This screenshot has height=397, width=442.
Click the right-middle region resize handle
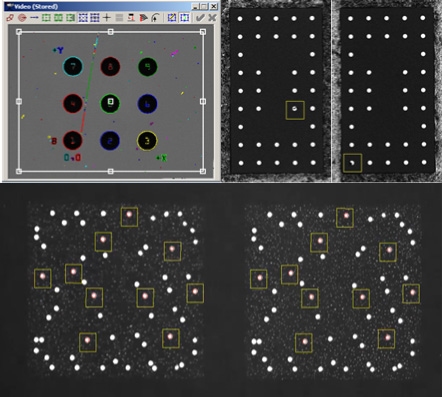point(203,101)
